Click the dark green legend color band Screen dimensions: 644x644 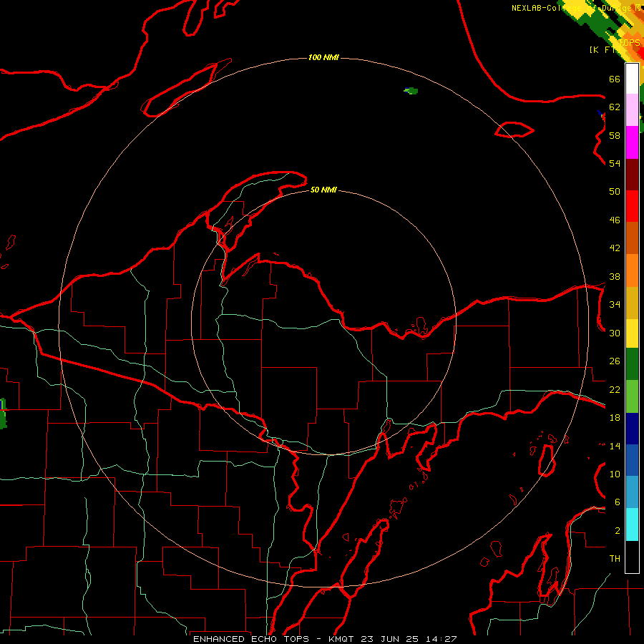632,364
